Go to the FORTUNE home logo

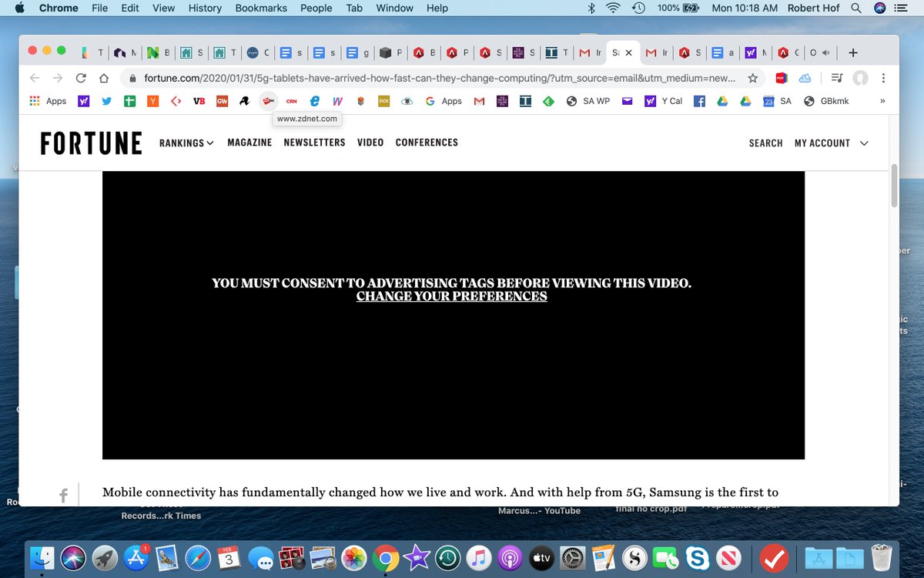point(91,143)
